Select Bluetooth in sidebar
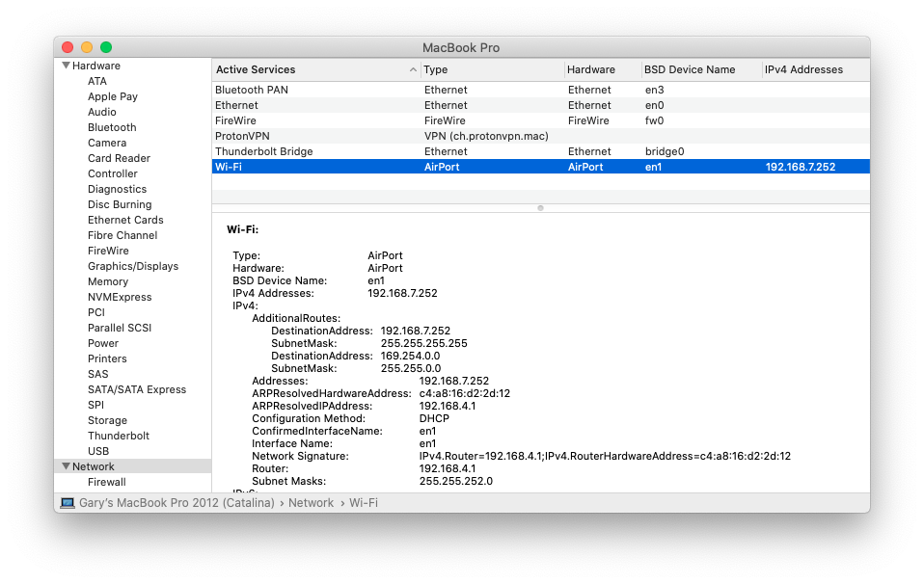The height and width of the screenshot is (584, 924). coord(112,127)
